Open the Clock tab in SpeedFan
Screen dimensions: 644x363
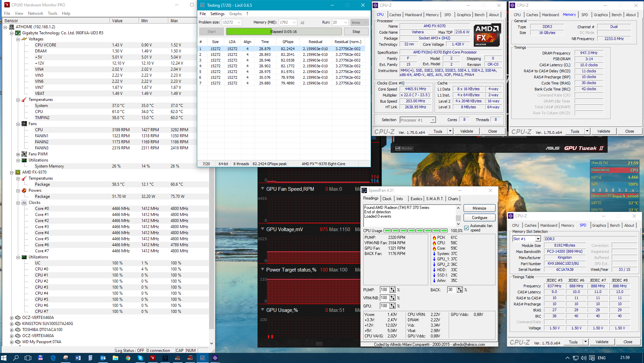[x=387, y=199]
